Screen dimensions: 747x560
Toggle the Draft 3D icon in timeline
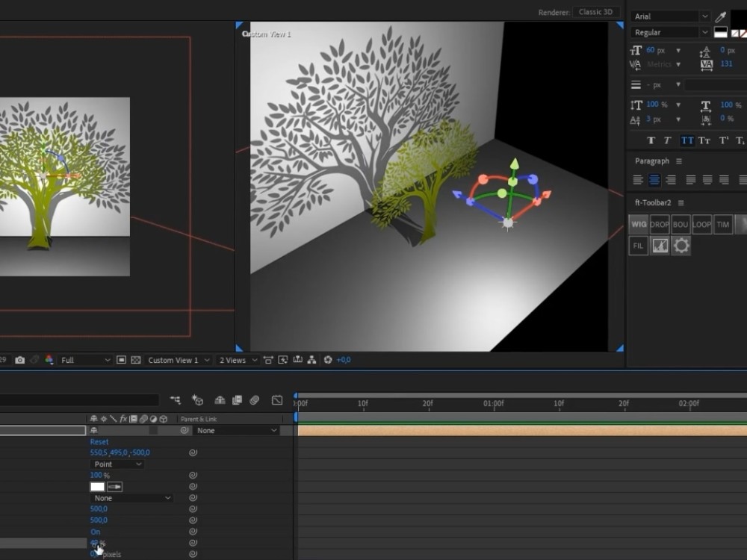[198, 400]
